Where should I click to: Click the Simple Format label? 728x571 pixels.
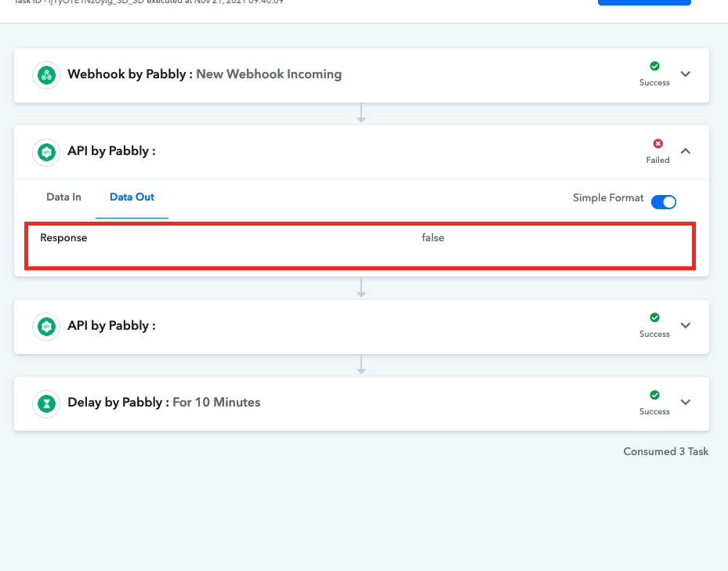608,197
